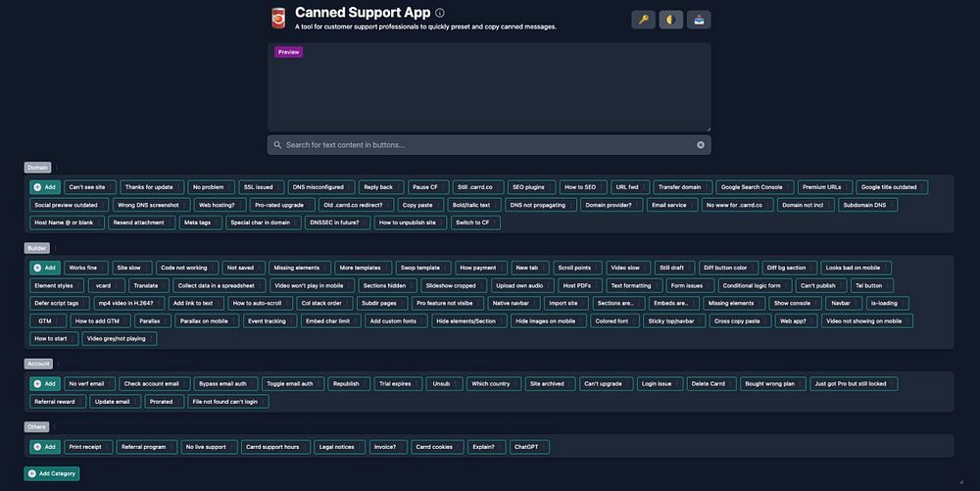Click the Pause CF button
This screenshot has width=980, height=491.
point(428,187)
